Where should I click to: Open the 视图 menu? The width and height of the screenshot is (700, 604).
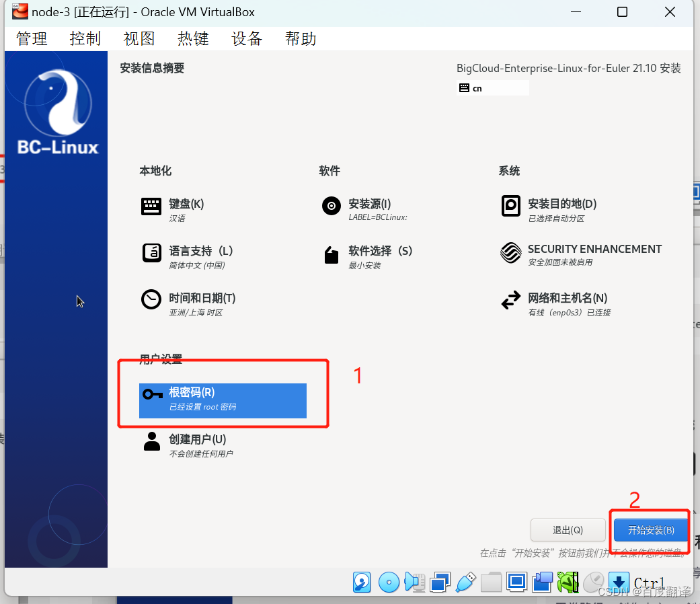click(139, 39)
